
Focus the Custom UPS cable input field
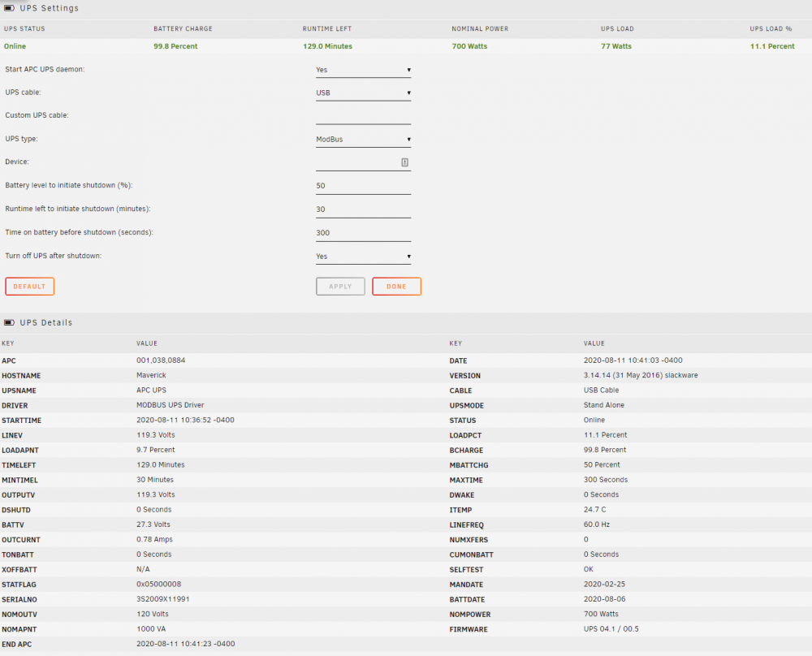pyautogui.click(x=363, y=116)
